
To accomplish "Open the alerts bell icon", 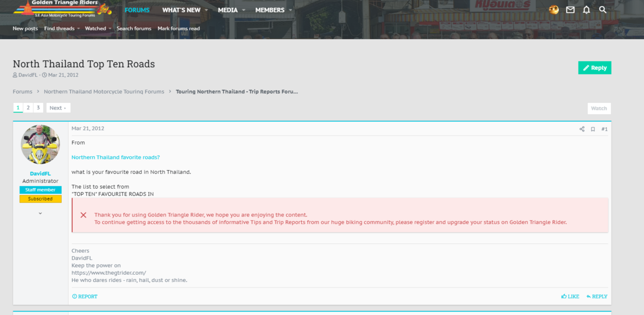I will pos(586,10).
